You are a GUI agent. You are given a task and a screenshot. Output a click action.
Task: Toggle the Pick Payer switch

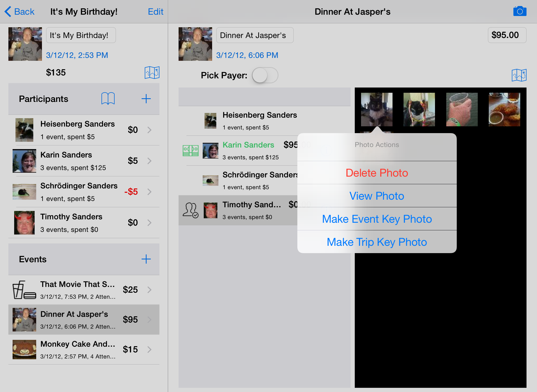point(265,75)
